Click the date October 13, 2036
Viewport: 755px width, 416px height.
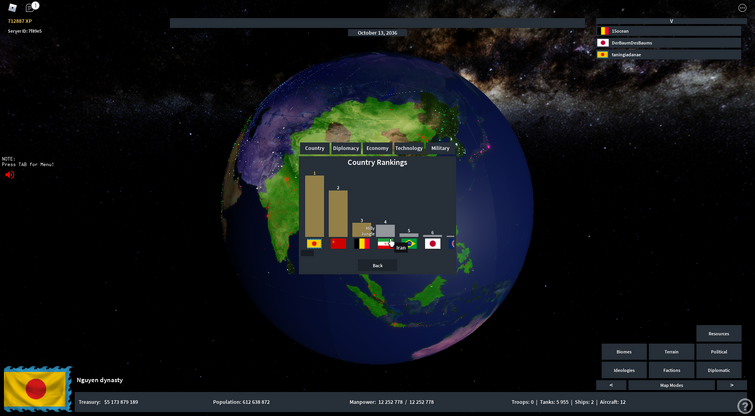click(x=378, y=33)
